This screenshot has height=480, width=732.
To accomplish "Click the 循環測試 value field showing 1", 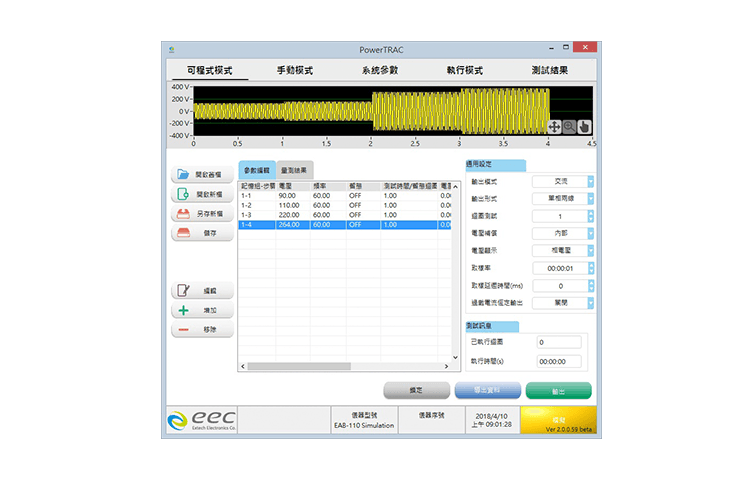I will [x=560, y=216].
